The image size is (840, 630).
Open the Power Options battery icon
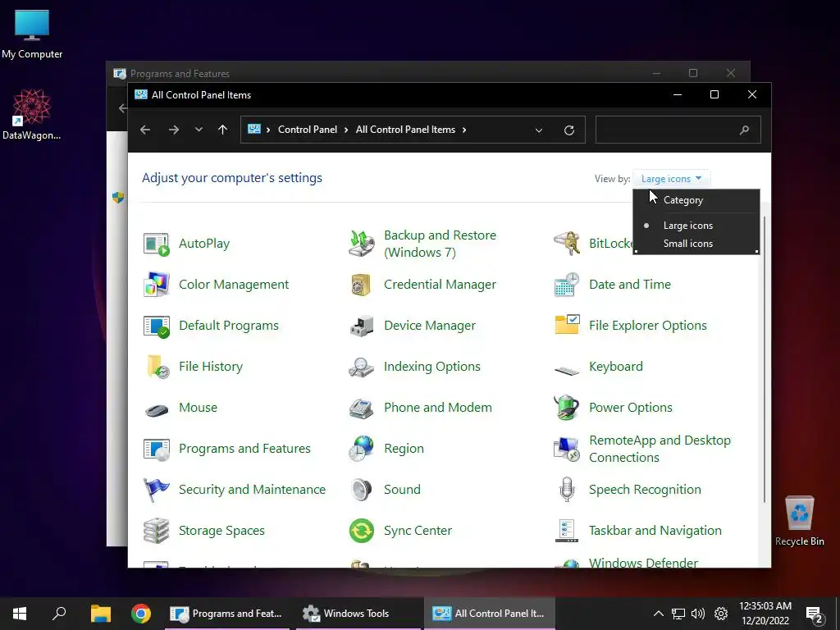click(567, 408)
